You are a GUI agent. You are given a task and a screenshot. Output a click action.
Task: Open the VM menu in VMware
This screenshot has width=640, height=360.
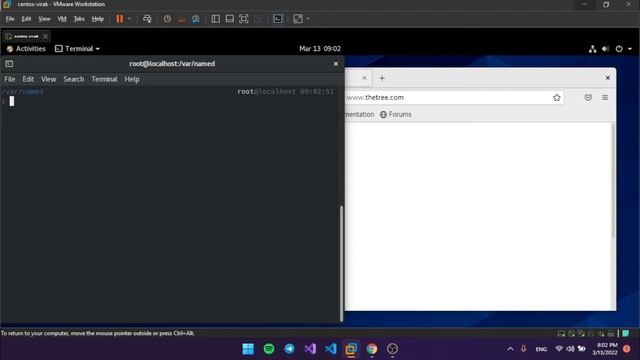(62, 19)
